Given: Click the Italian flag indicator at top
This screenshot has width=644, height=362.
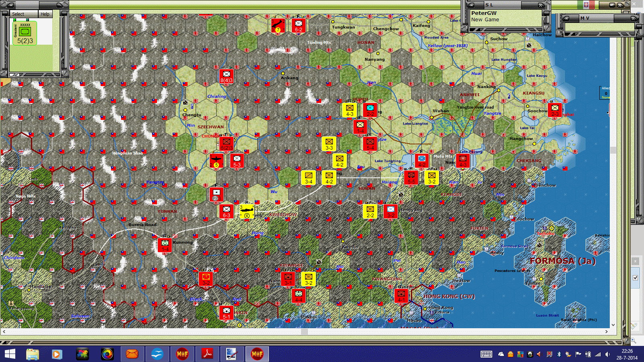Looking at the screenshot, I should (586, 5).
